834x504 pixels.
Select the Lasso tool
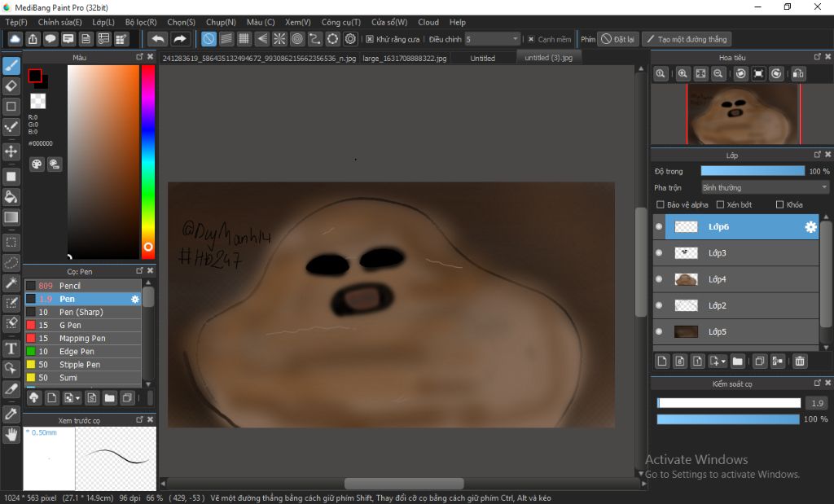11,263
